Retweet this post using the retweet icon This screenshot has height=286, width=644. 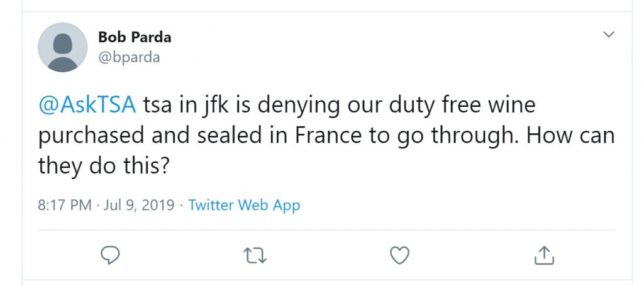click(x=255, y=255)
